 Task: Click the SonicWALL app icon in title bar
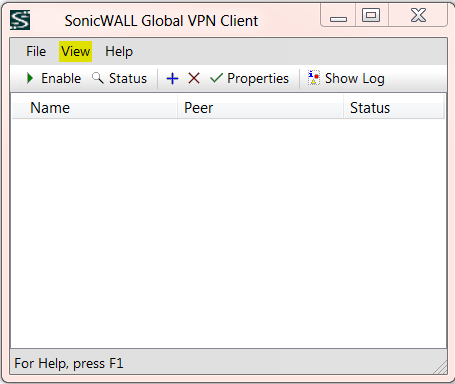click(x=20, y=20)
